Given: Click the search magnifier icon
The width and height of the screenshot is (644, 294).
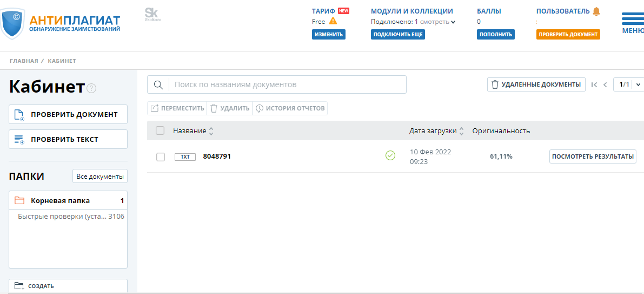Looking at the screenshot, I should pos(158,84).
